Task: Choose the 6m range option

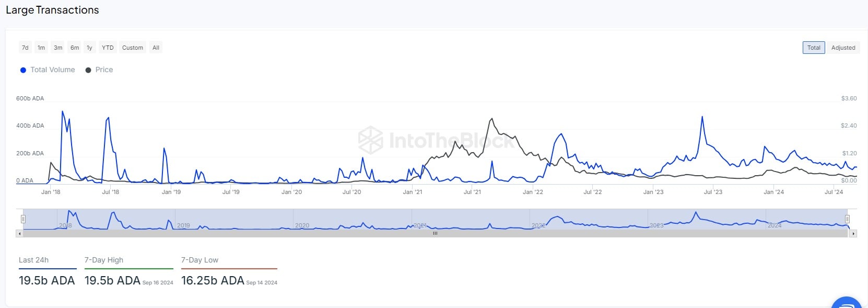Action: 75,48
